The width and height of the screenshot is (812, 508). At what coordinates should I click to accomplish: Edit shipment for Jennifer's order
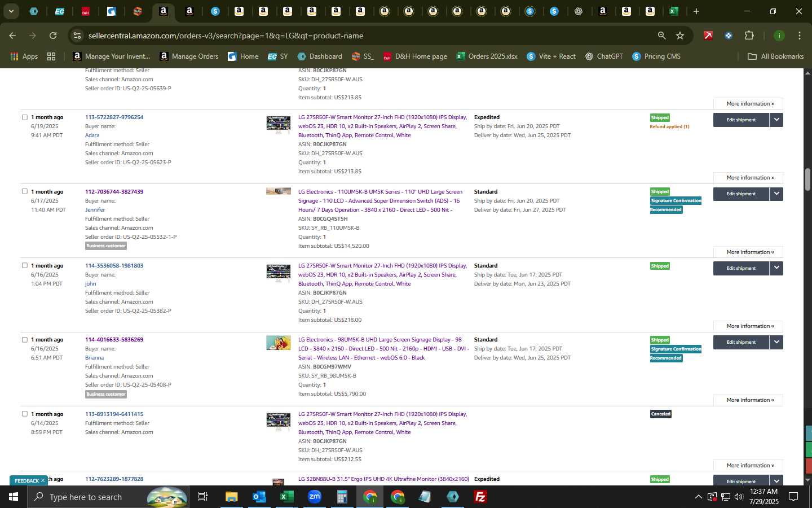coord(741,194)
